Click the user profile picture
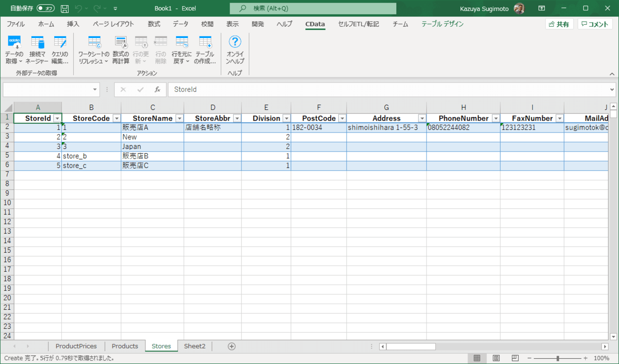The image size is (619, 364). (x=519, y=8)
